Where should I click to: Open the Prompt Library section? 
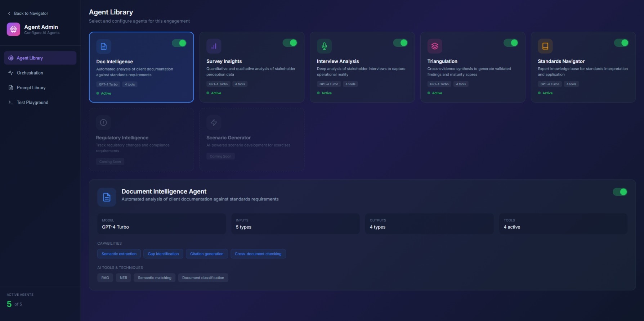pyautogui.click(x=31, y=87)
